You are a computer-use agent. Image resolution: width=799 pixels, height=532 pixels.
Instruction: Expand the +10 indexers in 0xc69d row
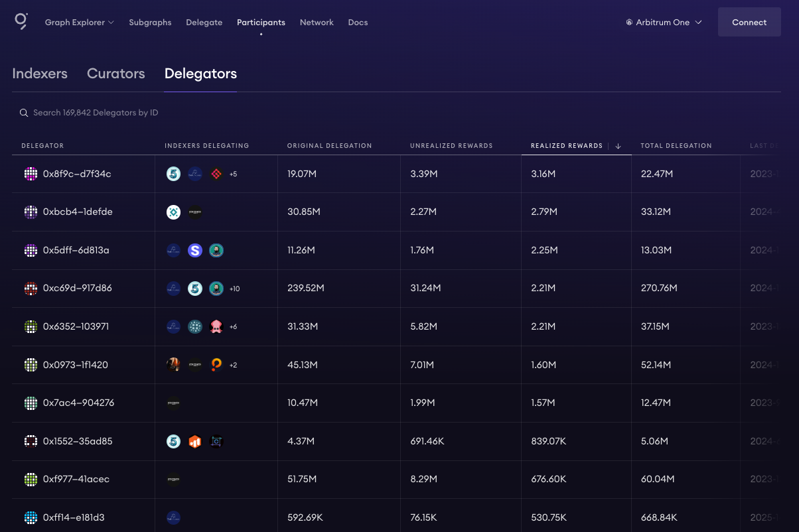click(234, 289)
